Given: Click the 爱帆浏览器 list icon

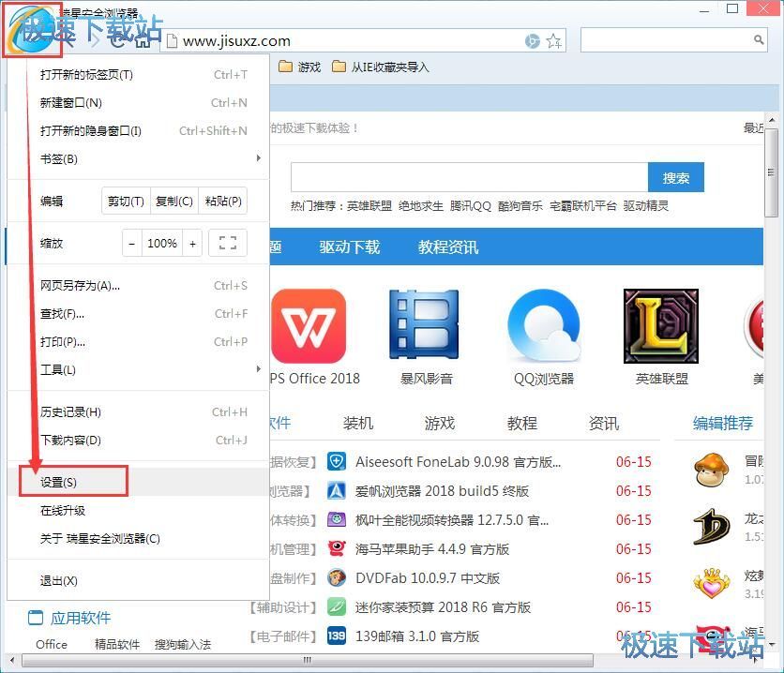Looking at the screenshot, I should 337,490.
